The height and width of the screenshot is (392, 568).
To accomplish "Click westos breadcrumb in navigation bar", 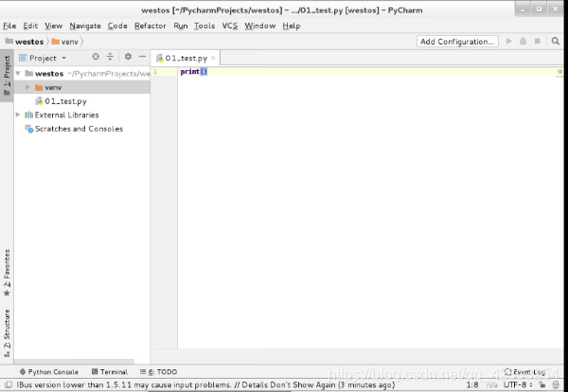I will [x=25, y=42].
